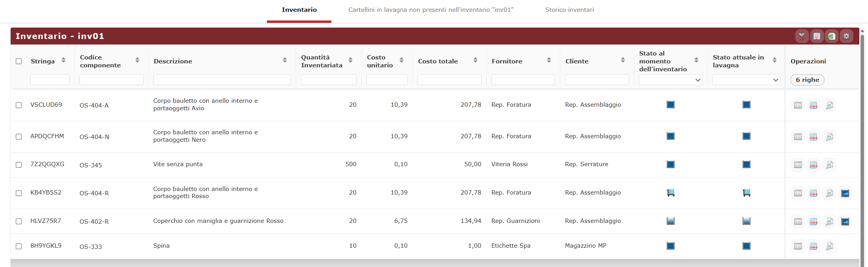
Task: Select the checkbox for row HLVZ75R7
Action: click(x=19, y=221)
